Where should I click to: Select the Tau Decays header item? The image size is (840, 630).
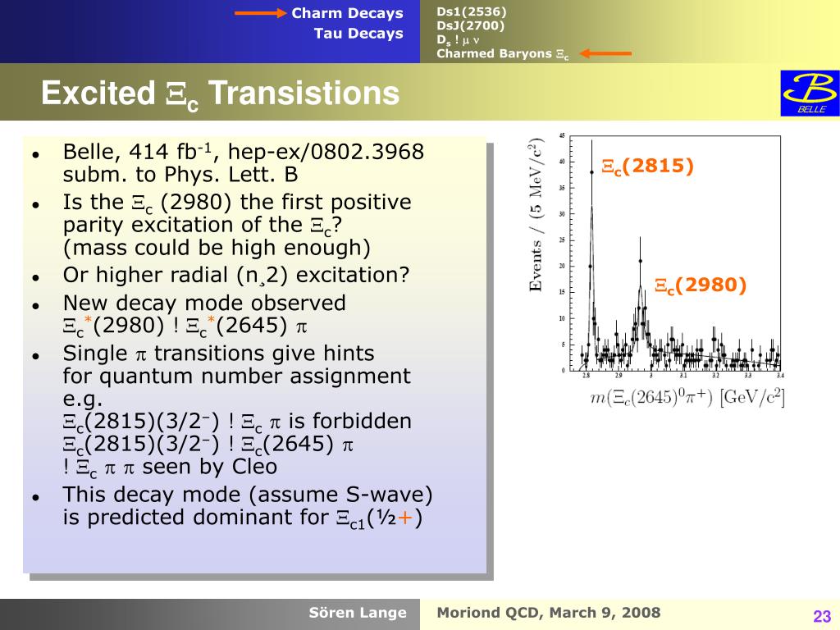coord(358,33)
